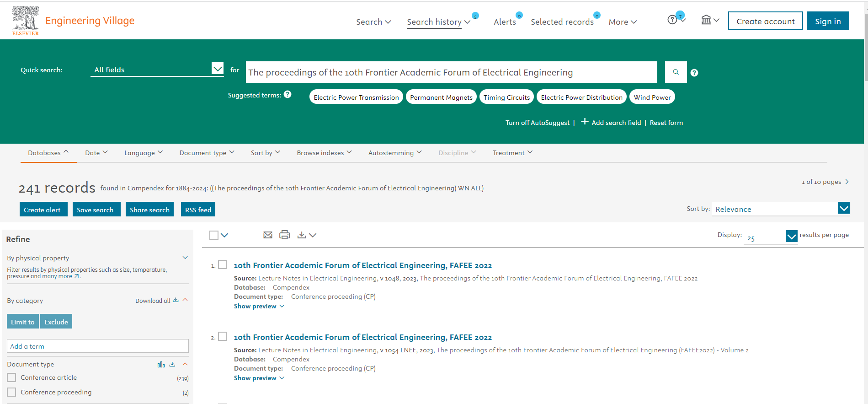868x404 pixels.
Task: Select Electric Power Transmission suggested term
Action: (x=356, y=97)
